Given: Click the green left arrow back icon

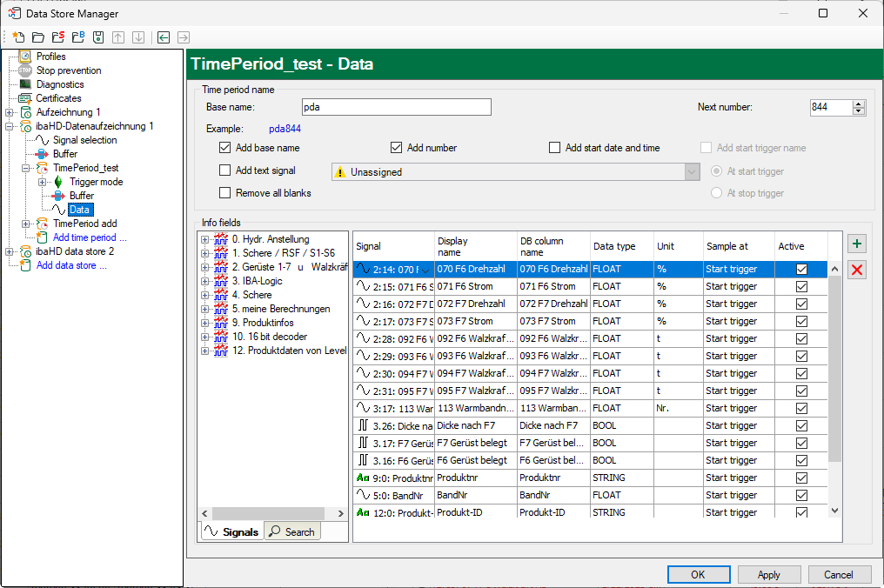Looking at the screenshot, I should tap(164, 37).
